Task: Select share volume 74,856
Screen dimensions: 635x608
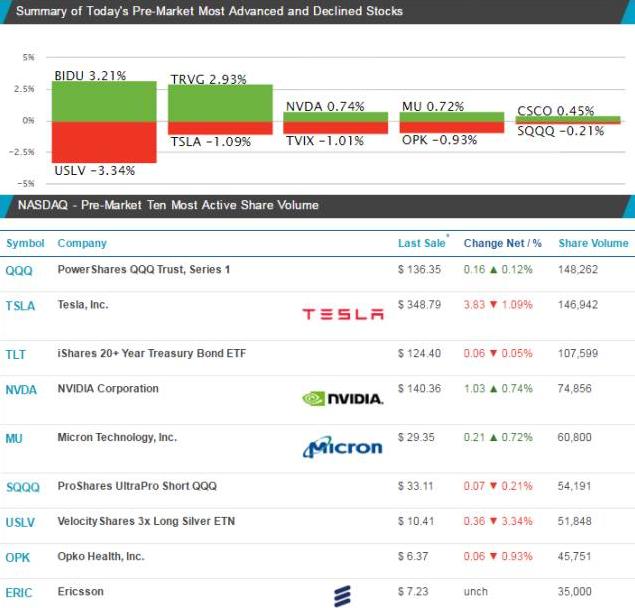Action: point(575,388)
